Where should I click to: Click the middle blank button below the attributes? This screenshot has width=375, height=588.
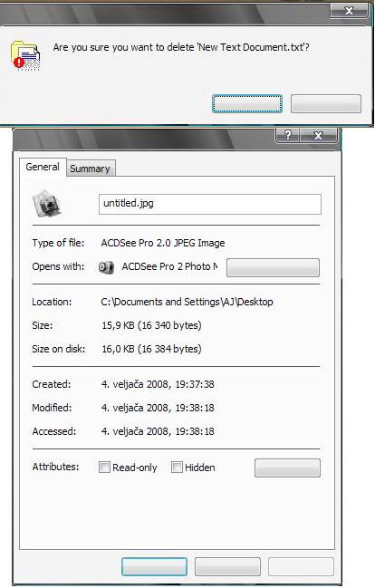click(227, 566)
